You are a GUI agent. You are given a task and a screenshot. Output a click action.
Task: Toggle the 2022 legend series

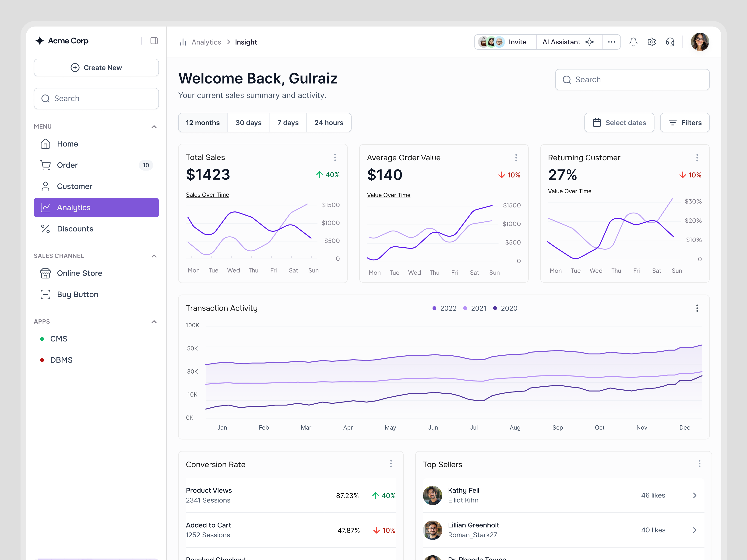click(x=444, y=308)
